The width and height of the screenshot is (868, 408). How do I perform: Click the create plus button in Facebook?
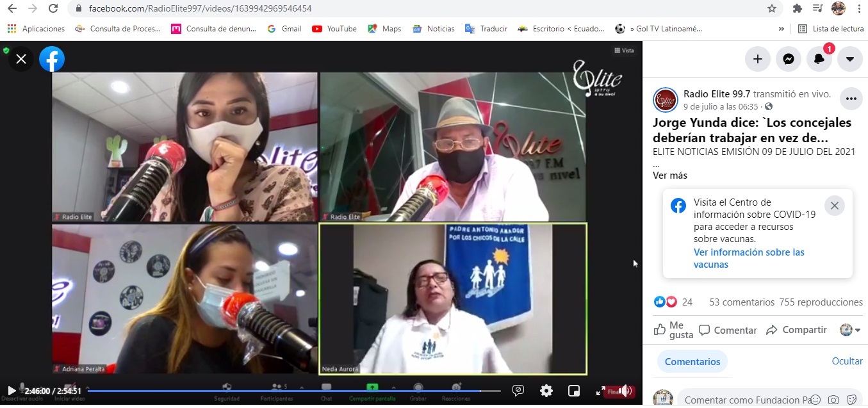758,59
